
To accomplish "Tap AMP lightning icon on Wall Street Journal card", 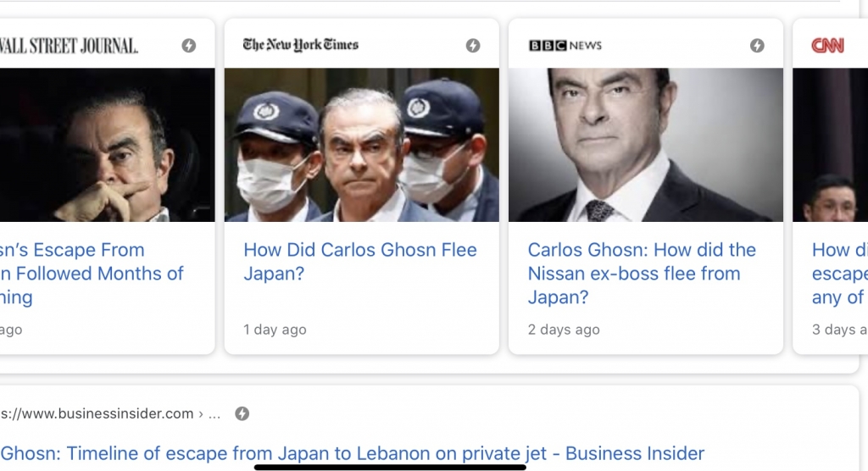I will click(189, 46).
